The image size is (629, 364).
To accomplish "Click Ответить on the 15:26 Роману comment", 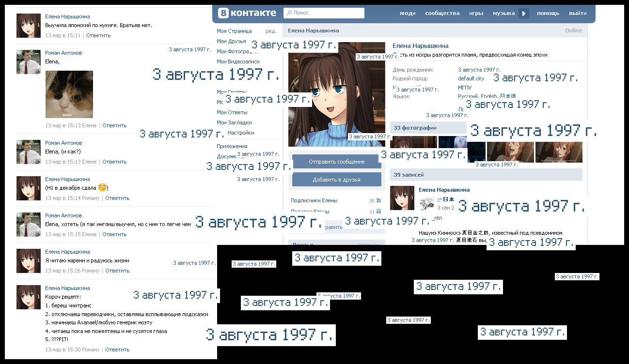I will 117,271.
